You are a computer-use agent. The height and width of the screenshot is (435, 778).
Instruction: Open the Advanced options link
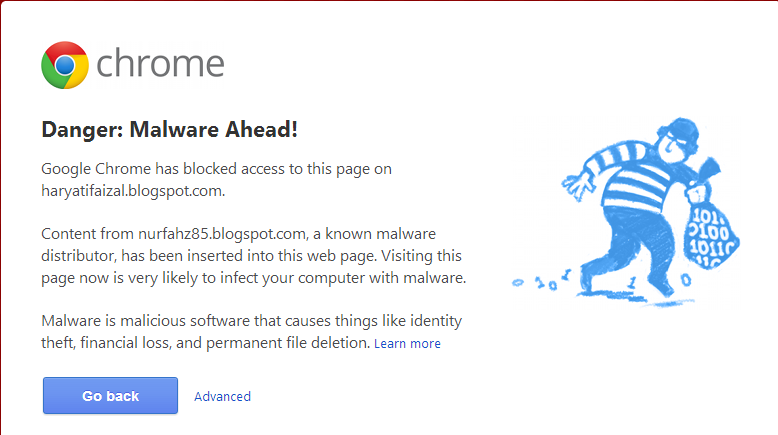point(222,396)
